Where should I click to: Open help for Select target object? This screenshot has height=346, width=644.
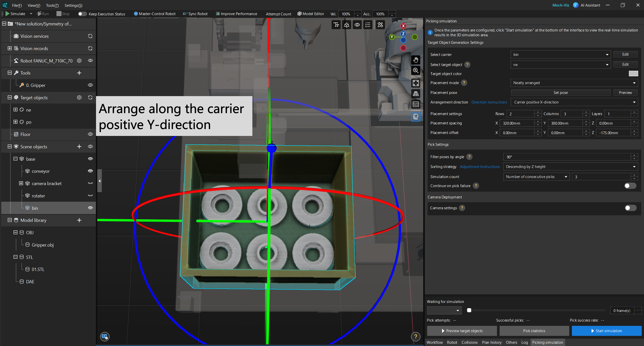467,65
